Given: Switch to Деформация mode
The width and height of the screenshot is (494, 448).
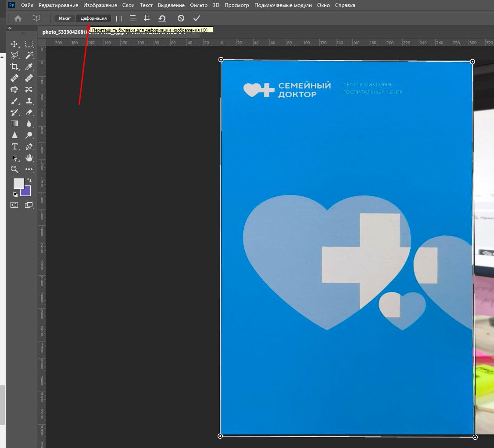Looking at the screenshot, I should (93, 18).
